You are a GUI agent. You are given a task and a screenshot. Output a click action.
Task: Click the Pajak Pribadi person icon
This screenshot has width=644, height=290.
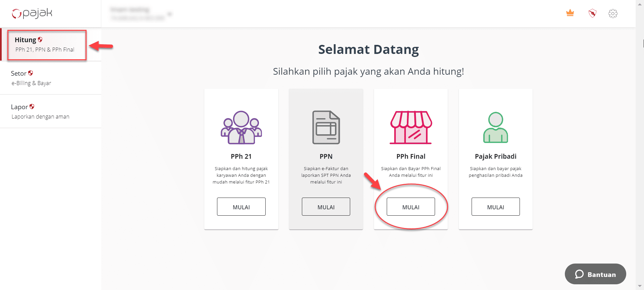495,128
